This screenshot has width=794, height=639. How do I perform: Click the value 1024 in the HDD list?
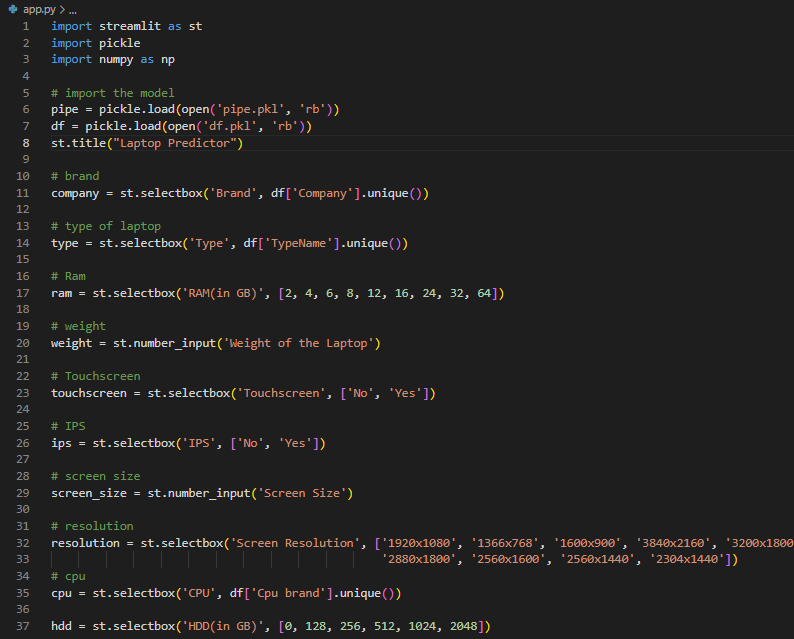(x=422, y=626)
